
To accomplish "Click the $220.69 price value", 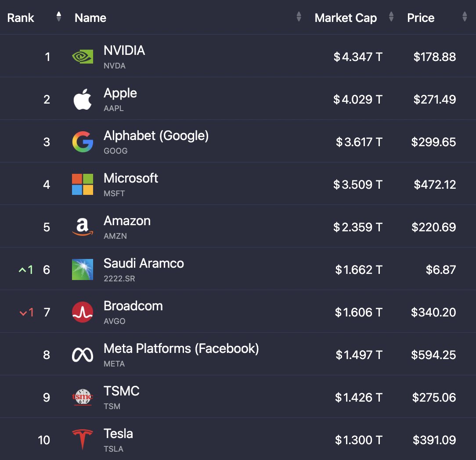I will coord(434,227).
